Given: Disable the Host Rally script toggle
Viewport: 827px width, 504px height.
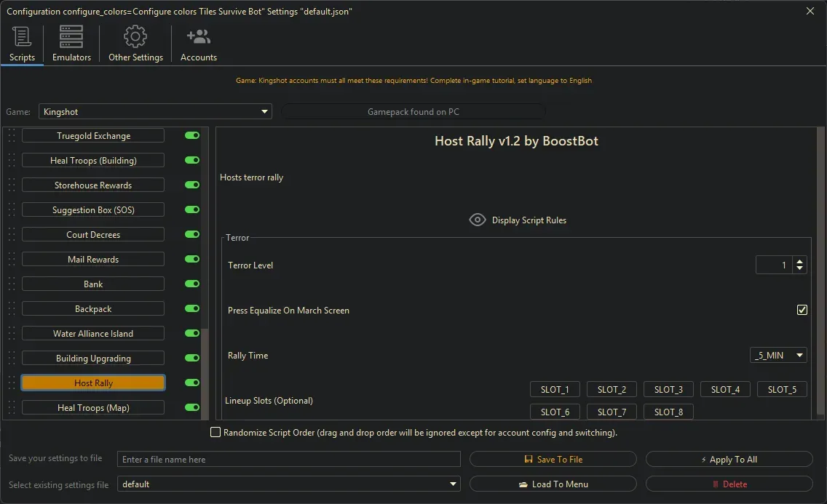Looking at the screenshot, I should click(x=192, y=383).
